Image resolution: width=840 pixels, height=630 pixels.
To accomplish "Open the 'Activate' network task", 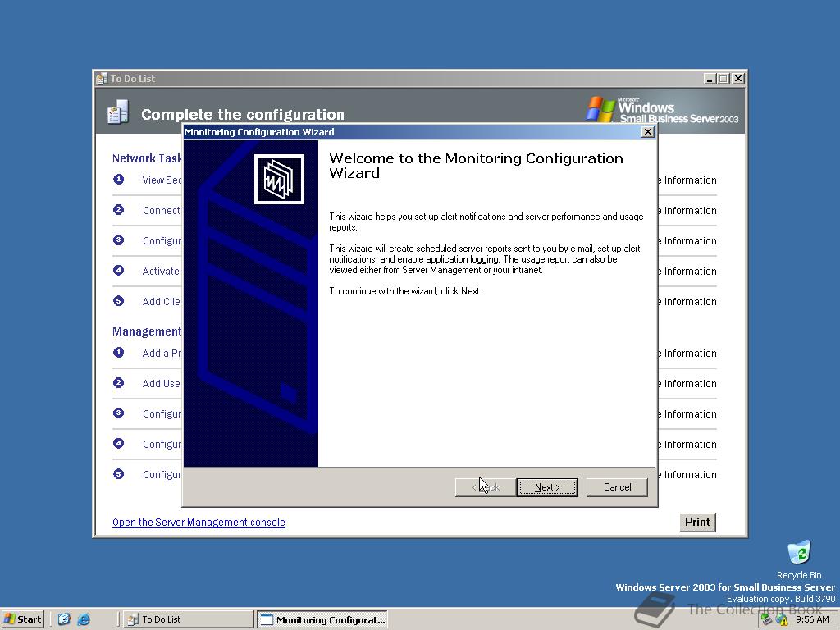I will click(x=161, y=271).
